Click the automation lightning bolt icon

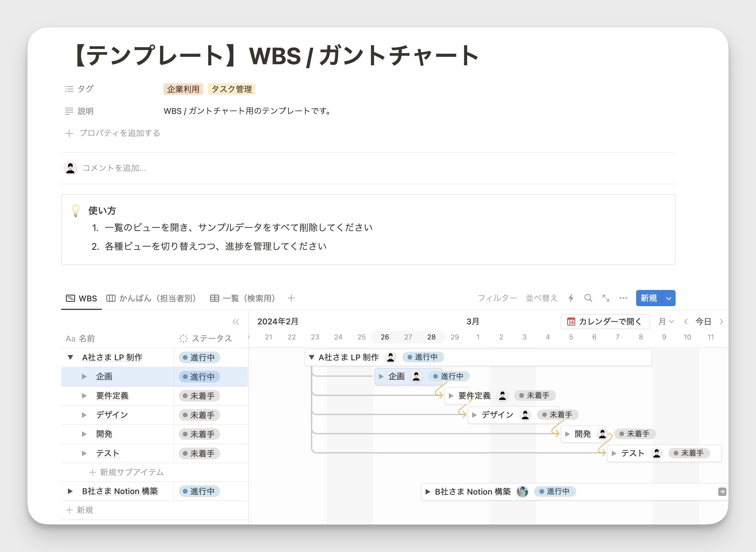click(x=571, y=298)
